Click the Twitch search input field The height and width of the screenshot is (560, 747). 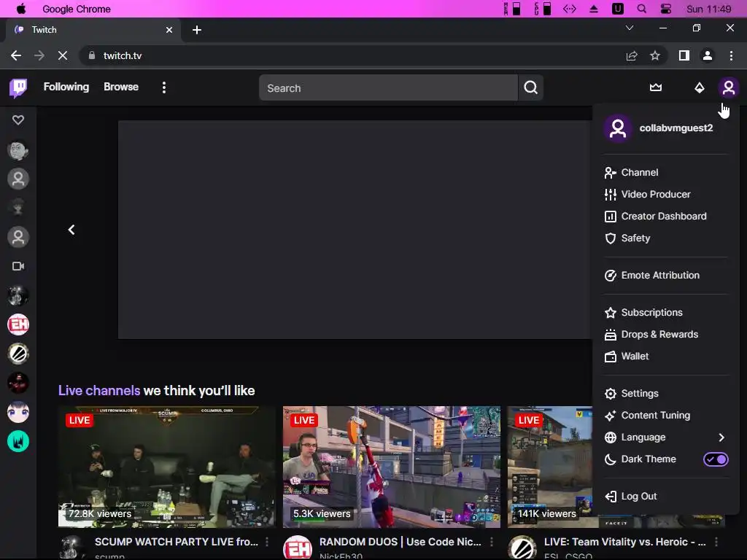[x=388, y=87]
